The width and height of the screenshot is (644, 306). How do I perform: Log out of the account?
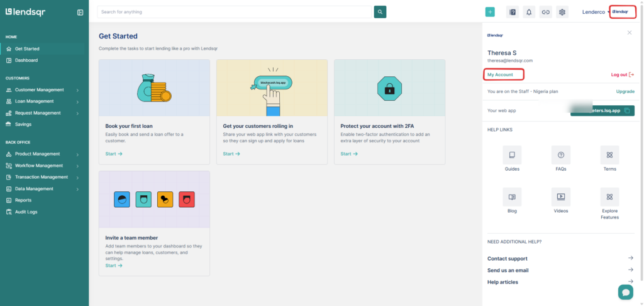(622, 75)
